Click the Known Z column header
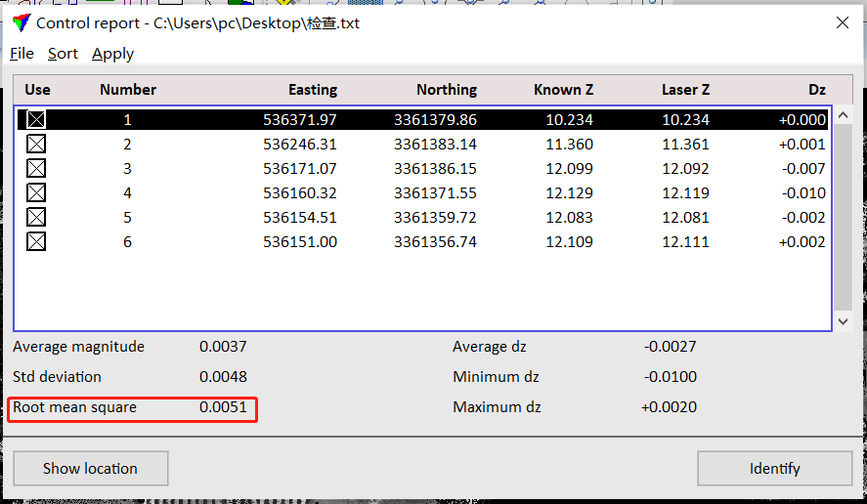 tap(563, 90)
